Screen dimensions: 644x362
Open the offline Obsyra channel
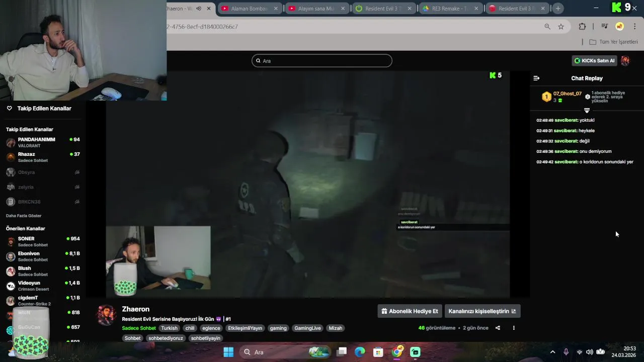click(x=43, y=172)
